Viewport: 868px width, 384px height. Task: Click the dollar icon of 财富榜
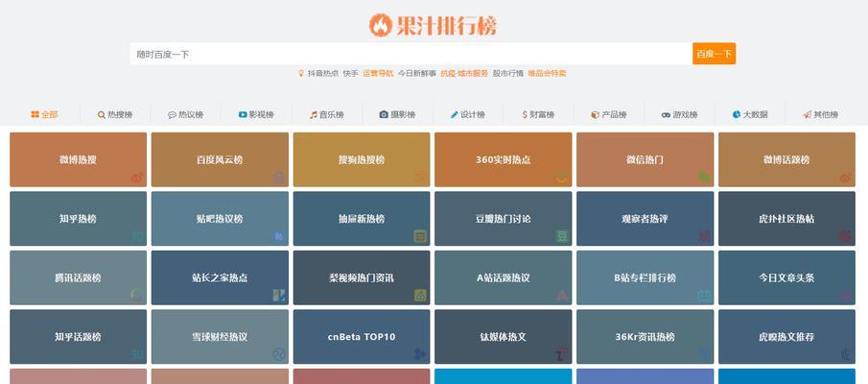[525, 114]
